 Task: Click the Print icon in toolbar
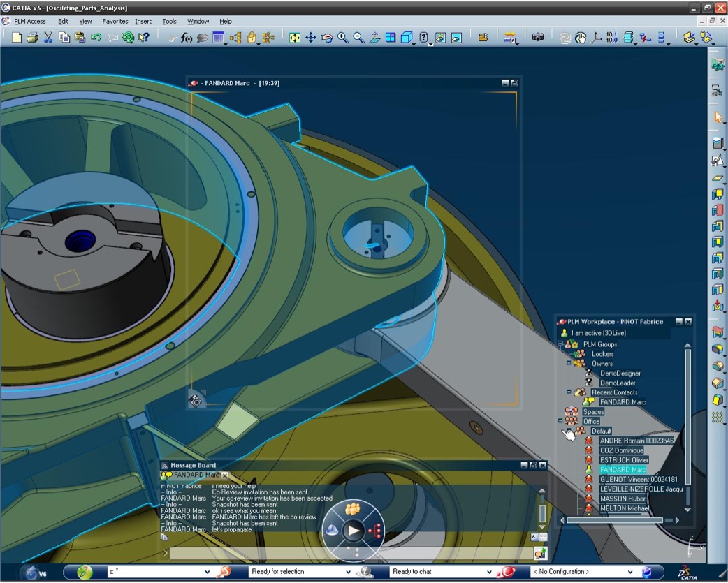point(32,38)
